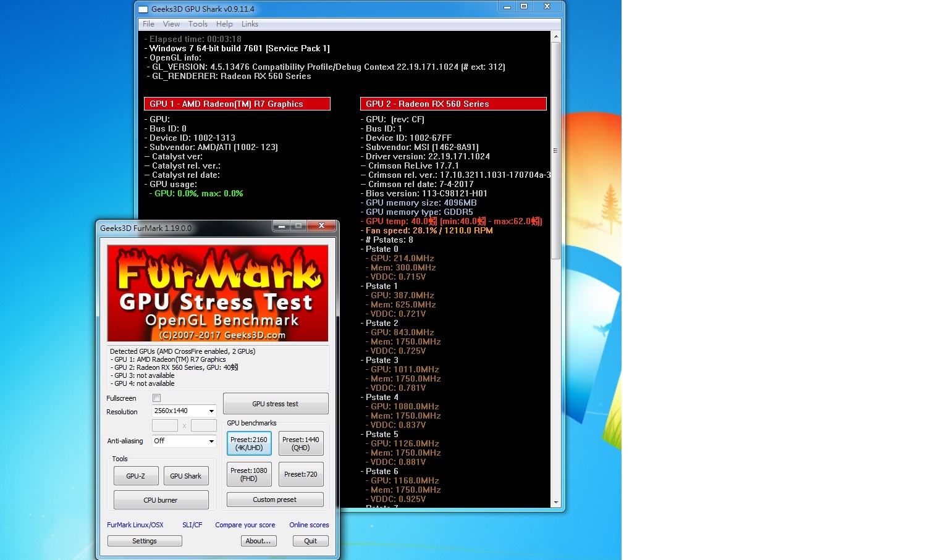The width and height of the screenshot is (949, 560).
Task: Open the Anti-aliasing dropdown set to Off
Action: tap(184, 441)
